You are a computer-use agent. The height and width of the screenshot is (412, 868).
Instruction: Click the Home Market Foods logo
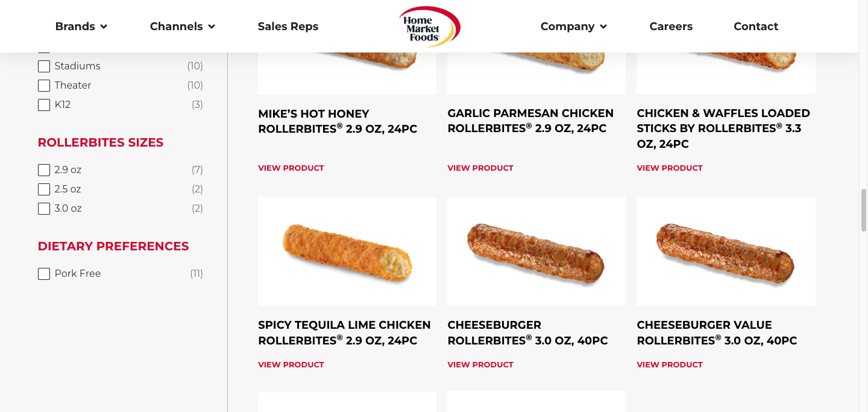coord(429,27)
